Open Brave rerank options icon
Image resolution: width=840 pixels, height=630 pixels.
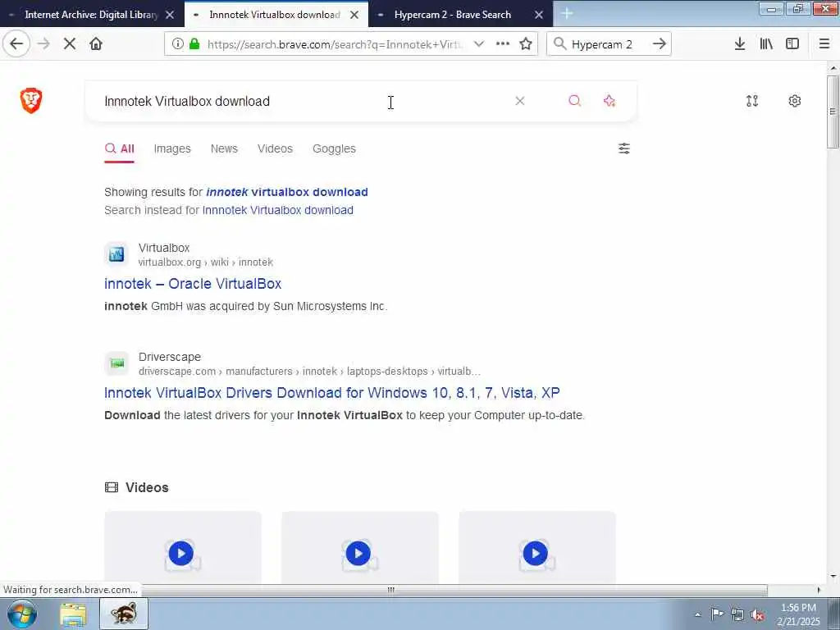(x=752, y=101)
